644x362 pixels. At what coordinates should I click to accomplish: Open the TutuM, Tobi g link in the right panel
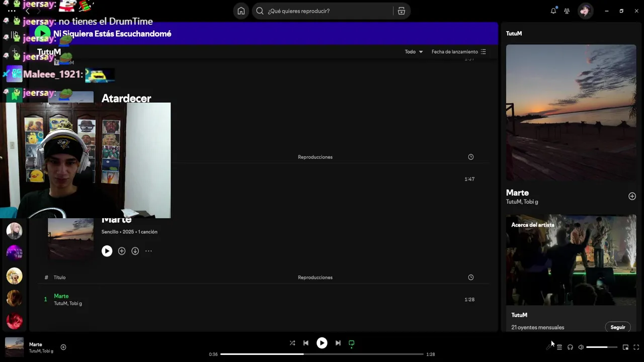click(x=522, y=202)
